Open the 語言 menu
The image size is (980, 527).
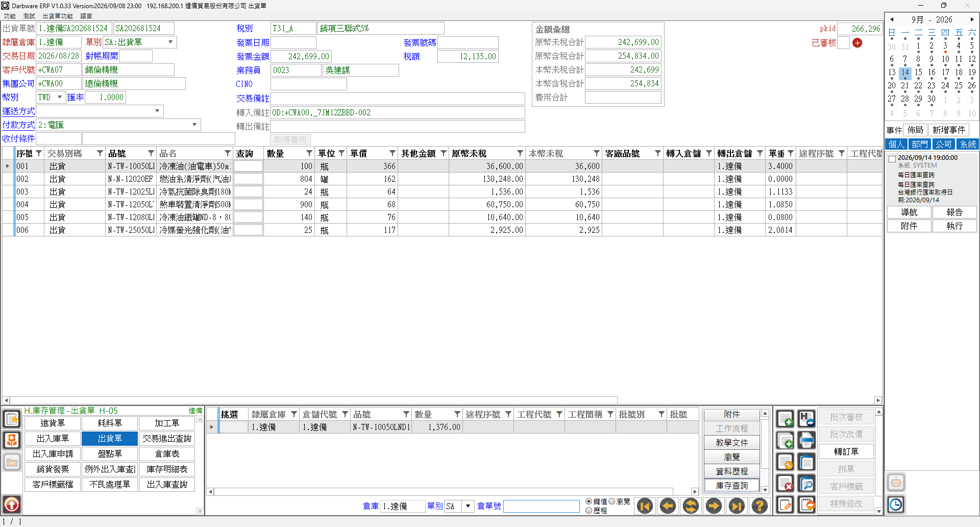[86, 16]
